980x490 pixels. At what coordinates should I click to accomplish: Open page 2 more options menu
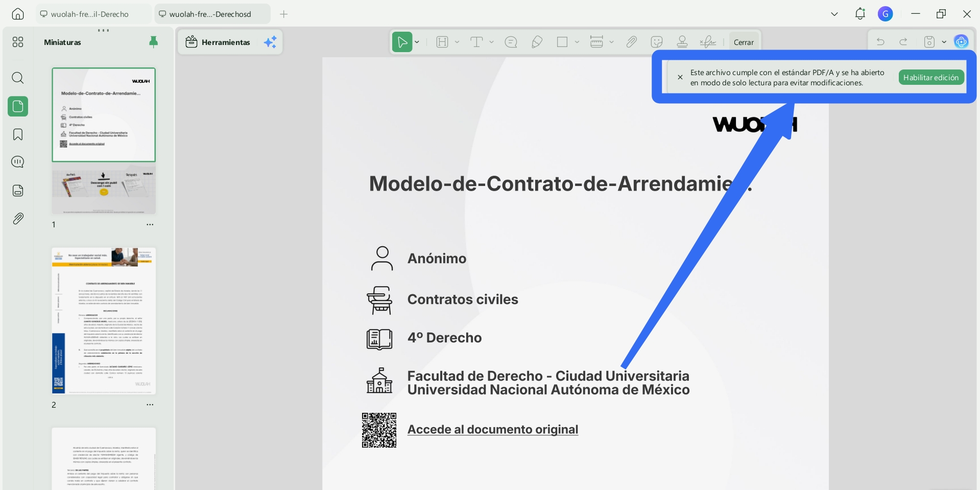pos(150,404)
